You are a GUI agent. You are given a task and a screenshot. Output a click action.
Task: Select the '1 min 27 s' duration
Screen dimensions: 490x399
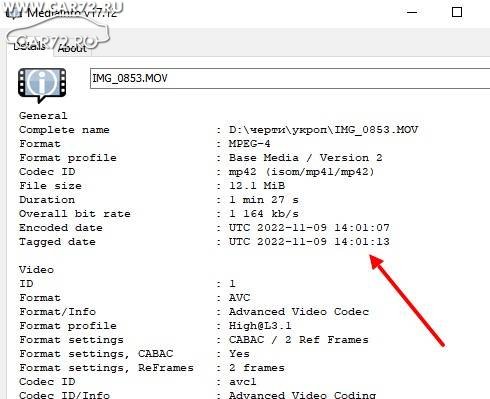coord(264,200)
